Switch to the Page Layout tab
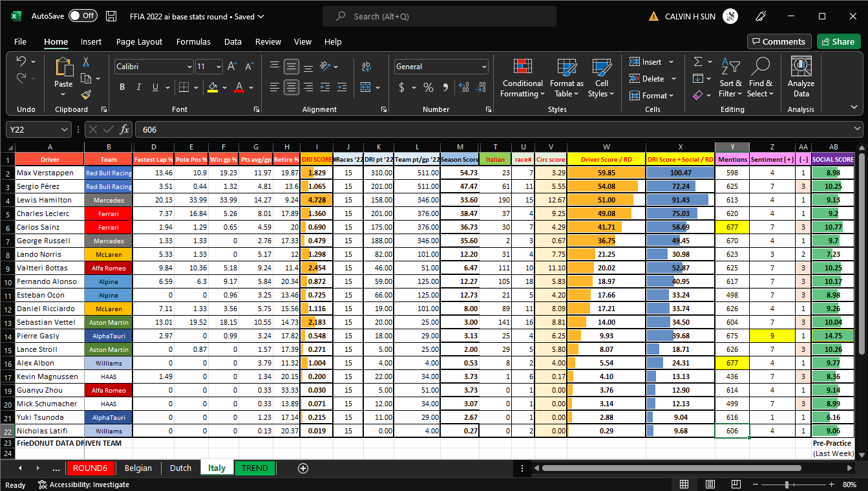 tap(139, 41)
